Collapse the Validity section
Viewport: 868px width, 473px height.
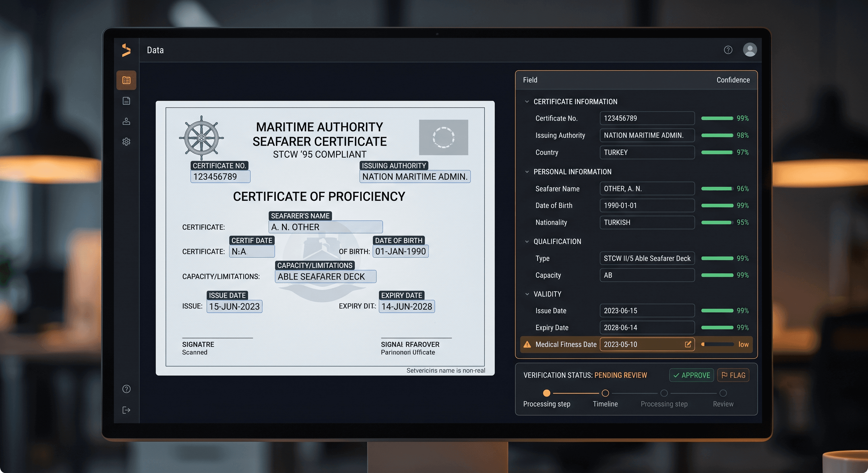(x=527, y=294)
